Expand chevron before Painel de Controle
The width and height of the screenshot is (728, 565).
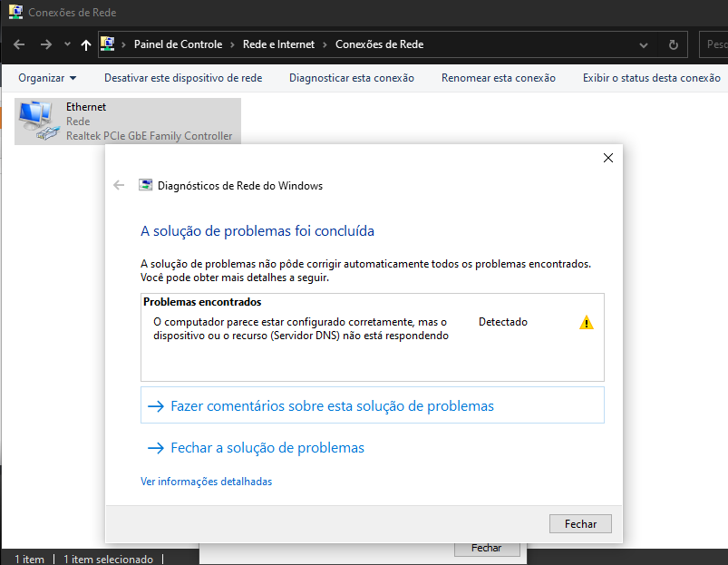(x=124, y=44)
